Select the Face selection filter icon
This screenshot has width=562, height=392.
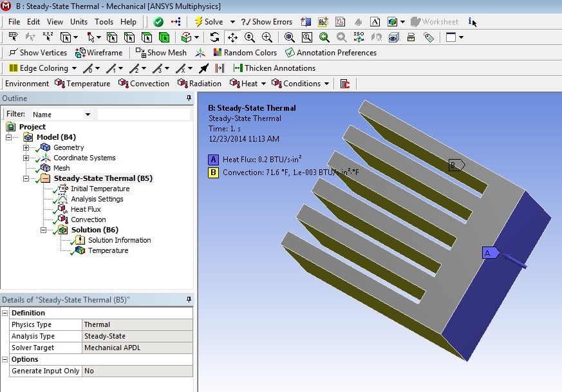coord(147,37)
